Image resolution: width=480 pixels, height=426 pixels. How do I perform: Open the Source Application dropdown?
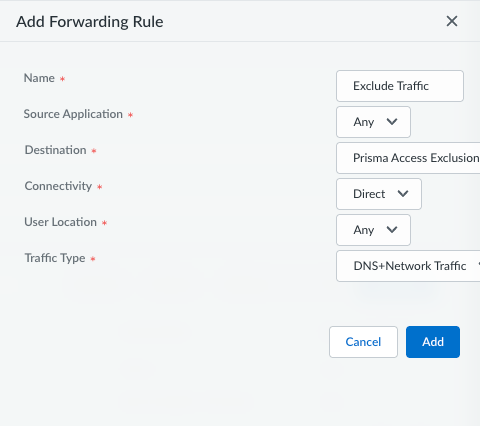373,122
